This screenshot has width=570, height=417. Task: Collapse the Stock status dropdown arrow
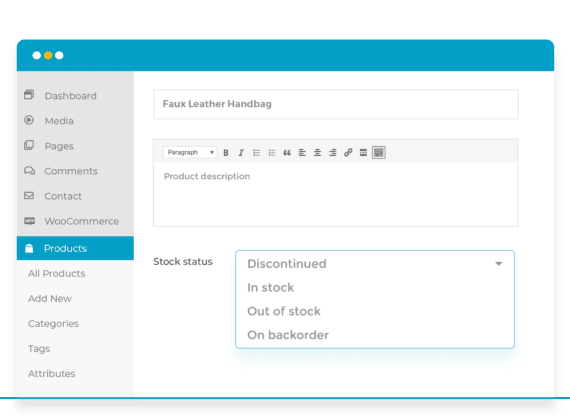click(499, 264)
